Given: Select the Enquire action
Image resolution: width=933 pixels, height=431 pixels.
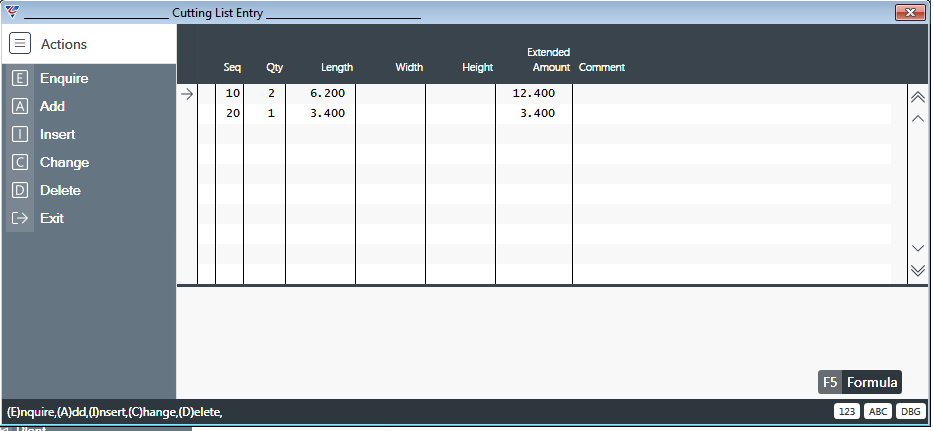Looking at the screenshot, I should click(x=64, y=78).
